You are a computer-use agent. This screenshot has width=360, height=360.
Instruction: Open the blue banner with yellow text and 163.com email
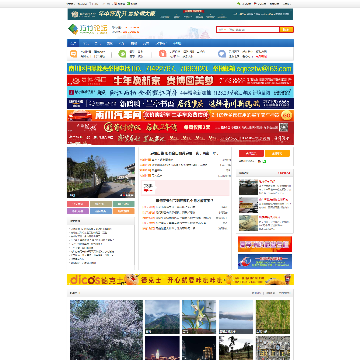[x=180, y=69]
